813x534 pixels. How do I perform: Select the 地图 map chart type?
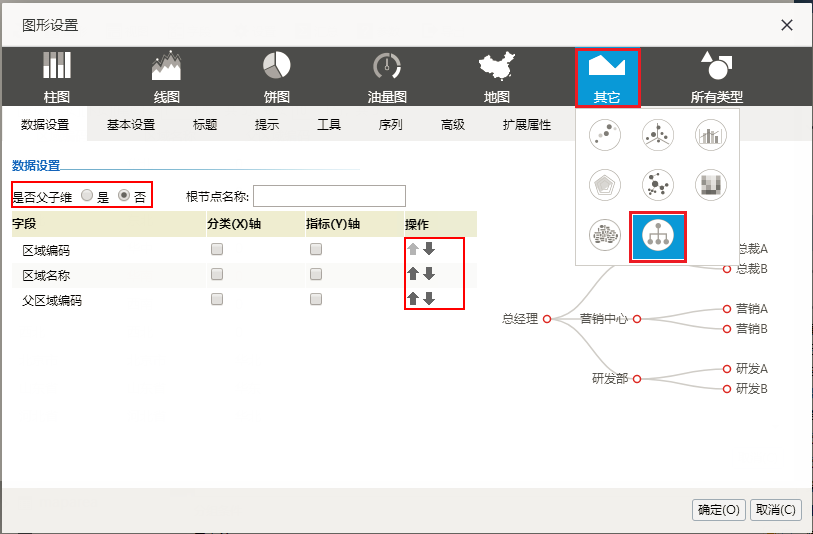[497, 77]
